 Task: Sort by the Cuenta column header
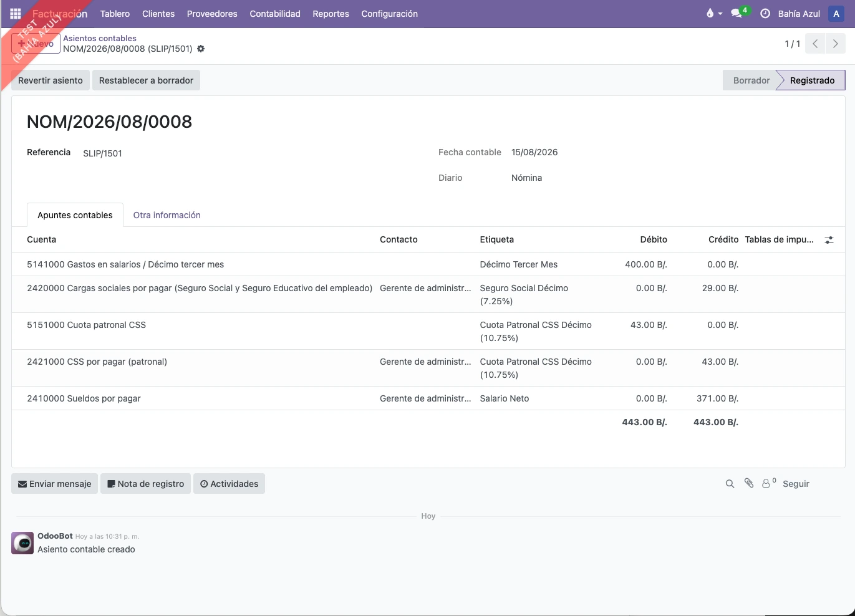42,239
